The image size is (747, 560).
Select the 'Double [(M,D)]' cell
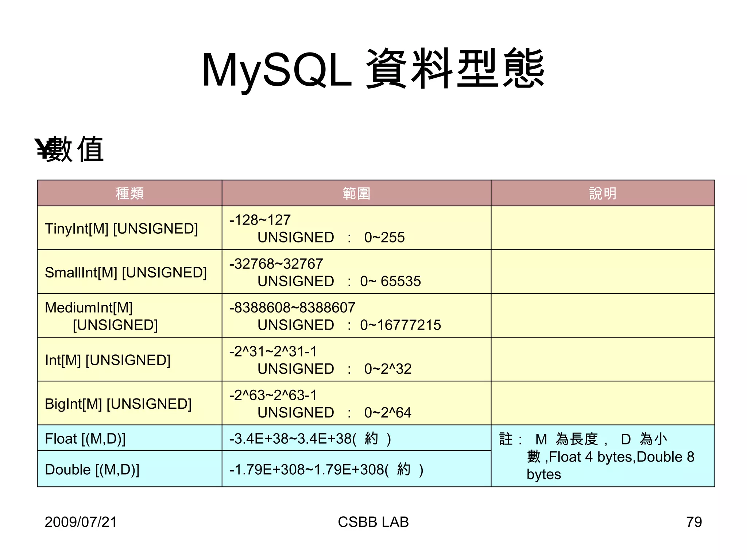pos(129,469)
